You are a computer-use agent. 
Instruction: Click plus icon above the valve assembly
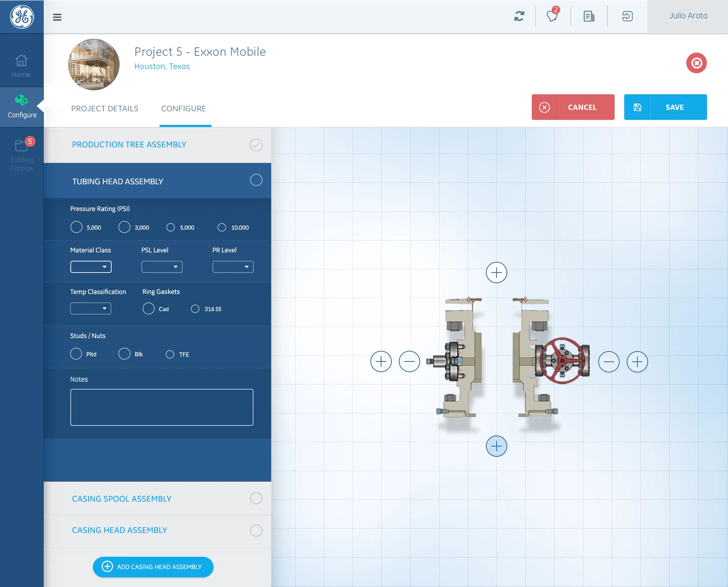pos(496,273)
